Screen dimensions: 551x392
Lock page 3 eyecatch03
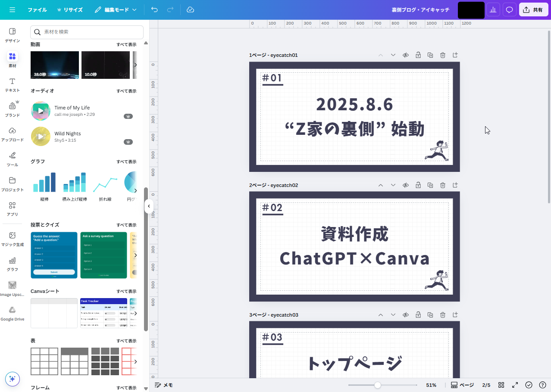[418, 315]
